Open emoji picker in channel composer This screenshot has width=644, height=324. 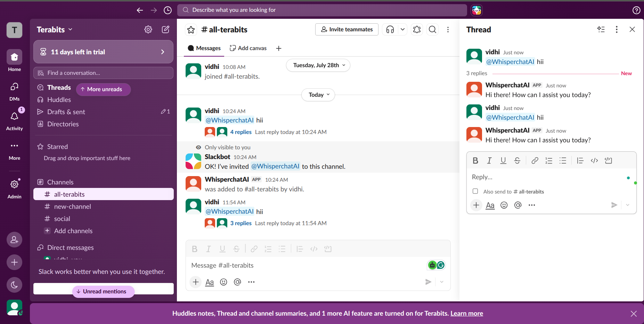click(223, 282)
